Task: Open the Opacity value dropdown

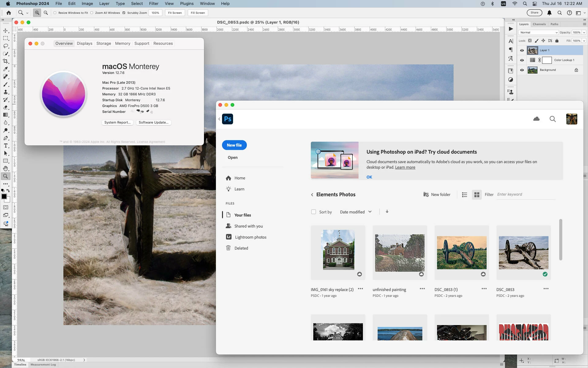Action: (x=584, y=33)
